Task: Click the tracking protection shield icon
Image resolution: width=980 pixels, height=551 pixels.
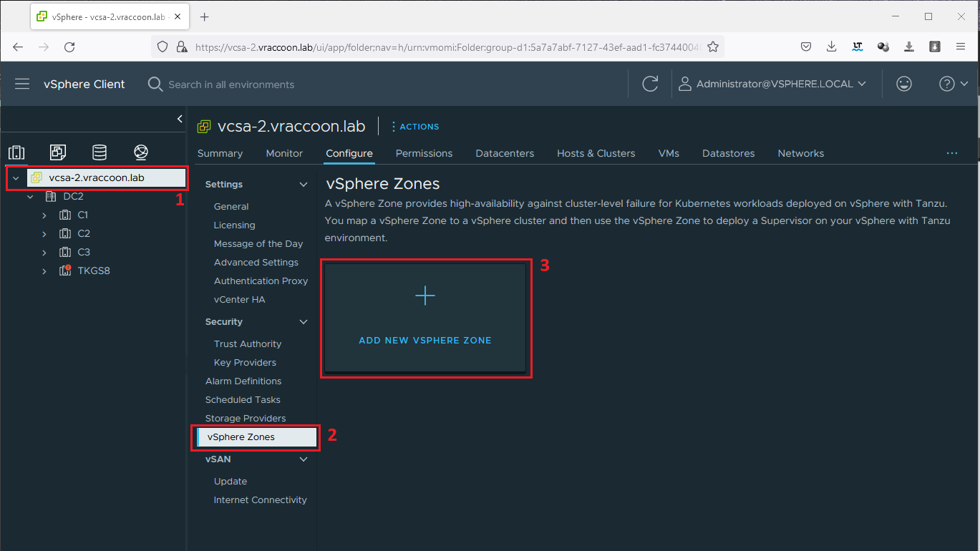Action: pos(162,47)
